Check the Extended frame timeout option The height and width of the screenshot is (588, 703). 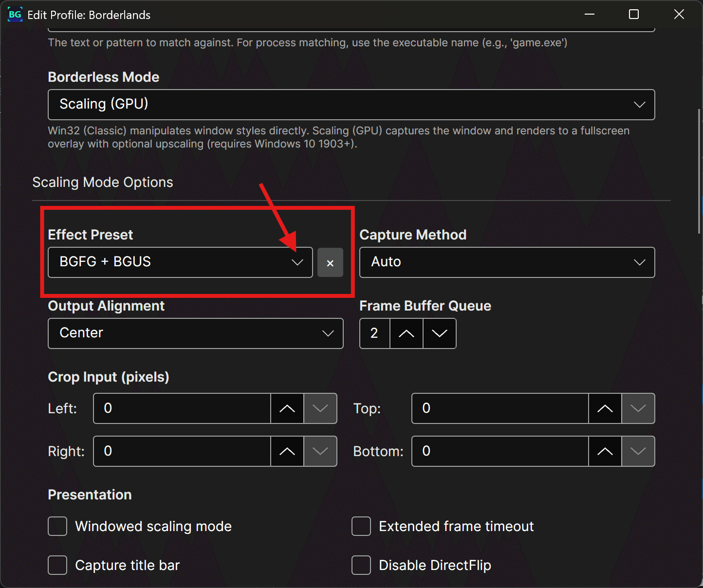[361, 526]
